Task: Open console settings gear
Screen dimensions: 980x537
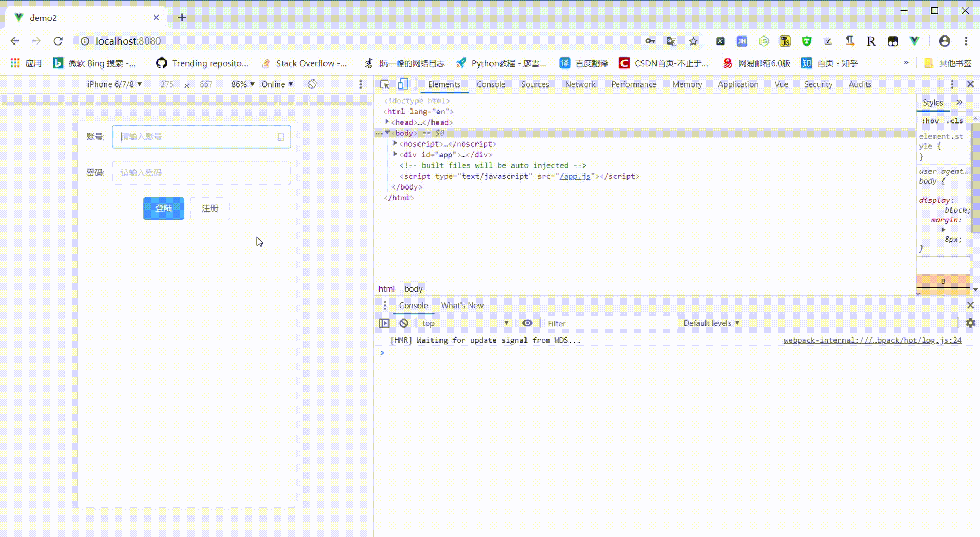Action: click(x=970, y=323)
